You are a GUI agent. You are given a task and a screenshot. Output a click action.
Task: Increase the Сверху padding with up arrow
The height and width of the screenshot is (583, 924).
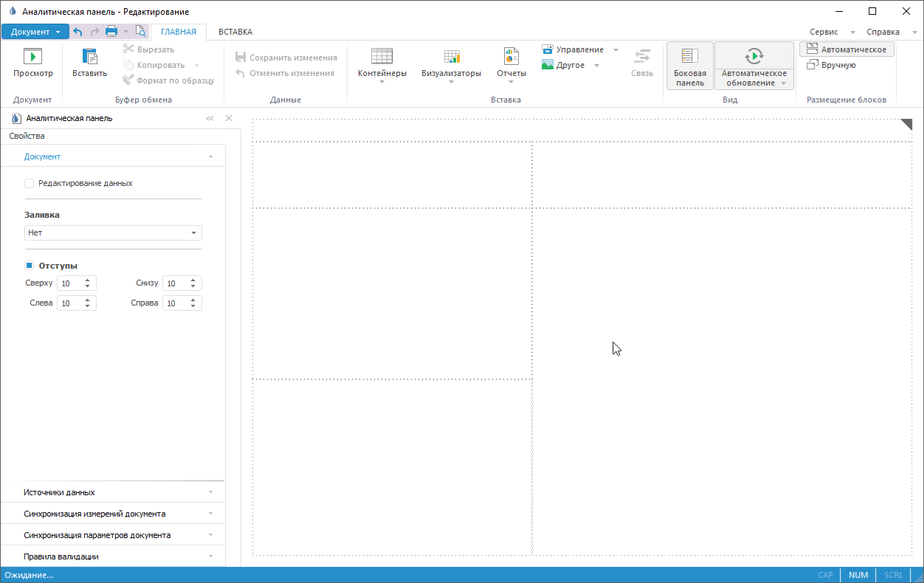(88, 280)
